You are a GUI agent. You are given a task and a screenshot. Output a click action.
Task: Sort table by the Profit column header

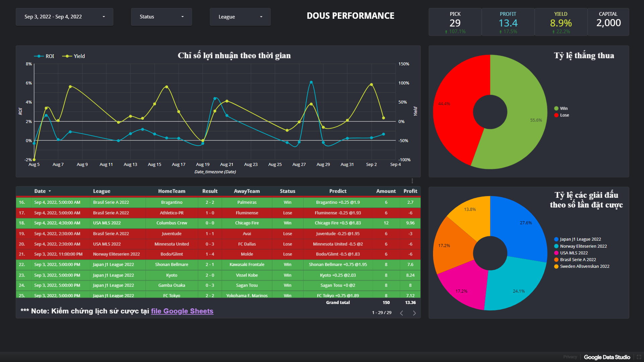coord(410,191)
